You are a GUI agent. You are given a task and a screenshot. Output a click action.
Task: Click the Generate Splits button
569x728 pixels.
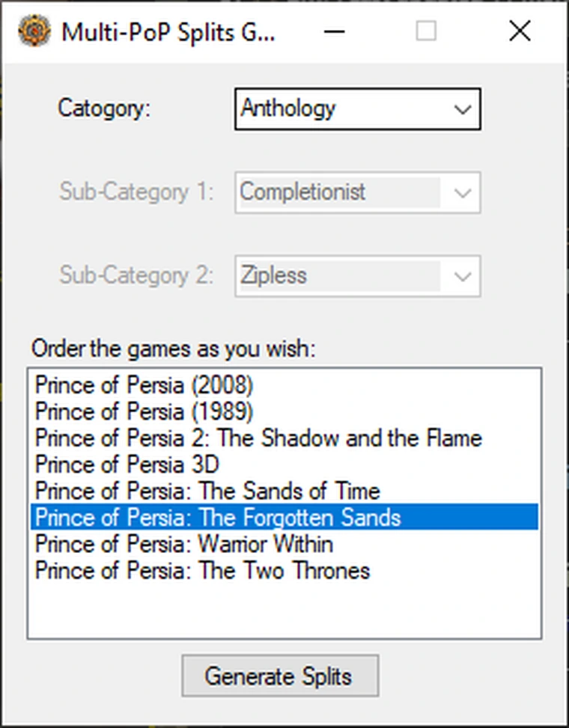[280, 676]
